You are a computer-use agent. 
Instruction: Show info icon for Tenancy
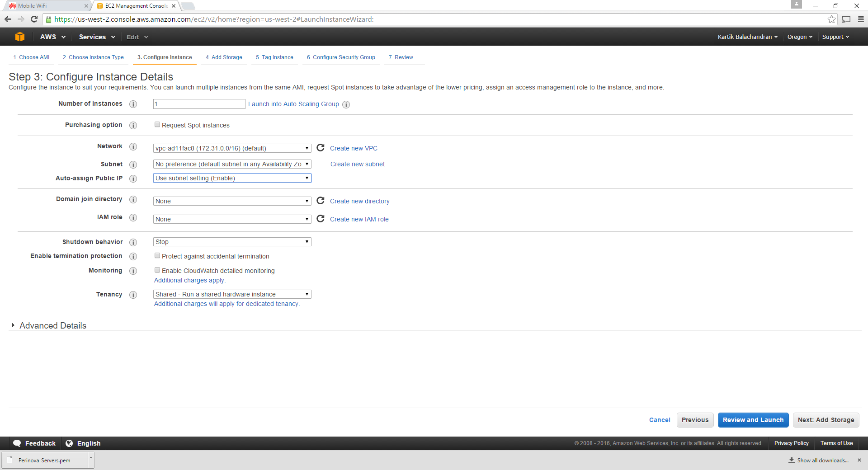pyautogui.click(x=133, y=295)
